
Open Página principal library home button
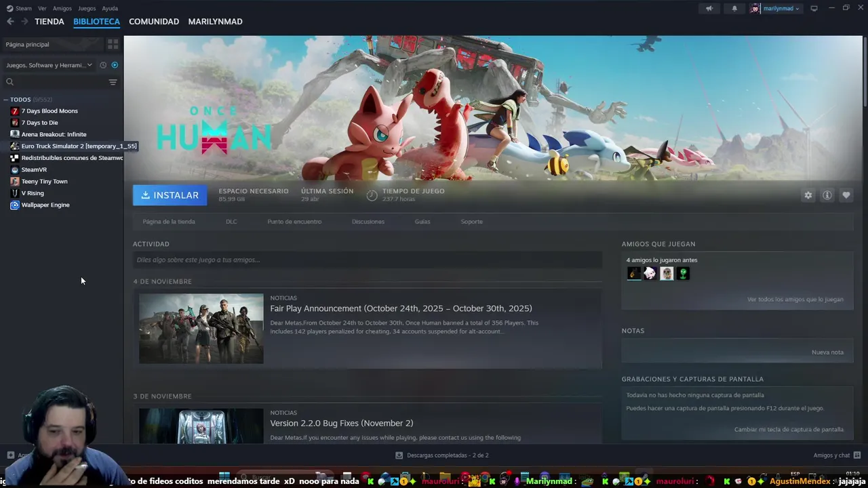[x=53, y=44]
